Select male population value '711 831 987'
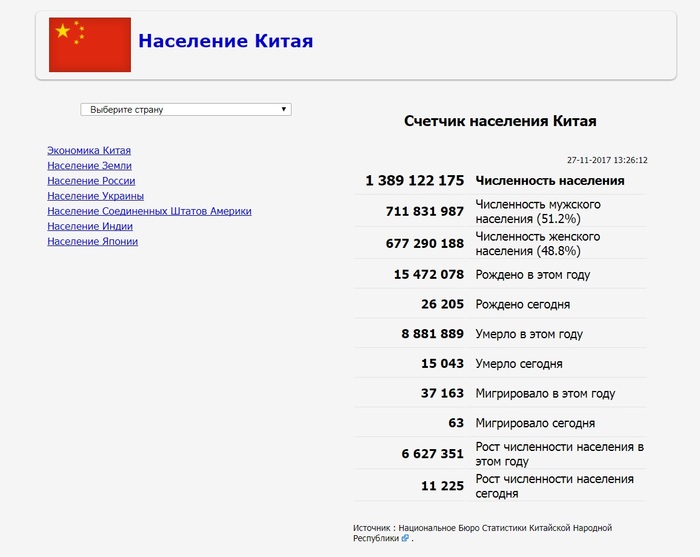Image resolution: width=700 pixels, height=557 pixels. pos(425,211)
